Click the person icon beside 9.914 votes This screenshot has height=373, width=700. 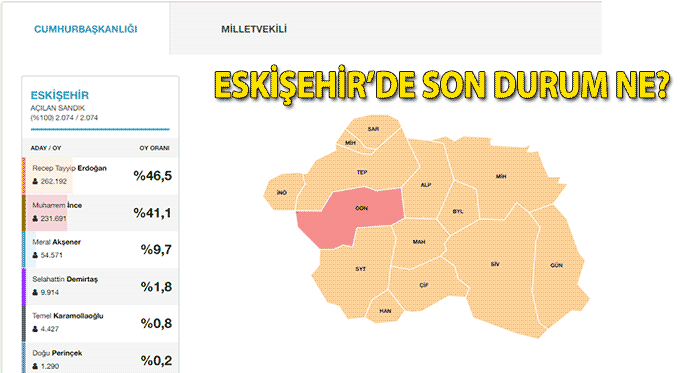(35, 293)
